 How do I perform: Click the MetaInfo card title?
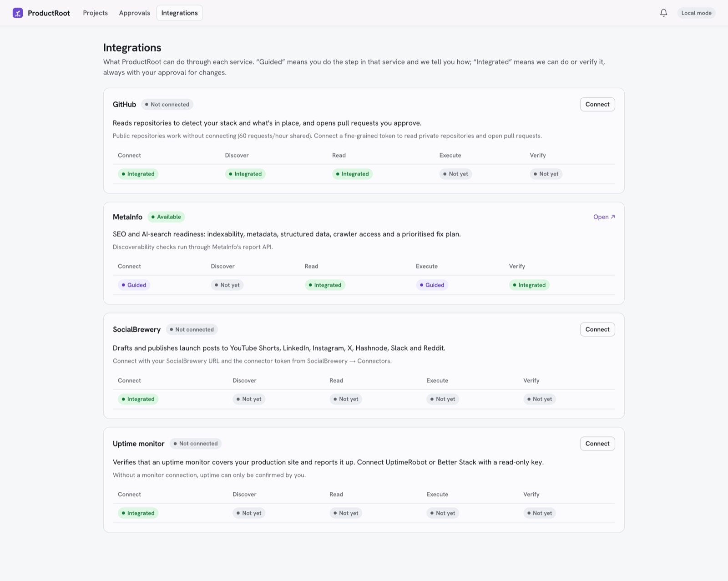pyautogui.click(x=127, y=217)
